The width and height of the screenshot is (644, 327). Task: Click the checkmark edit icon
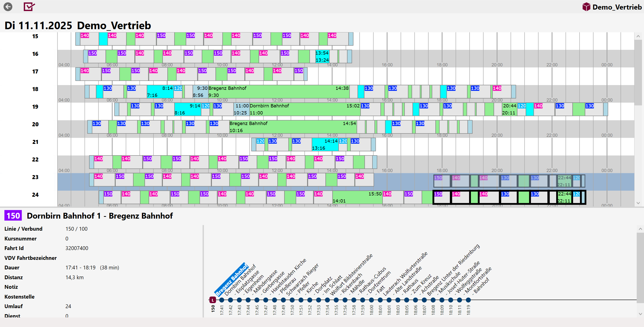click(29, 7)
